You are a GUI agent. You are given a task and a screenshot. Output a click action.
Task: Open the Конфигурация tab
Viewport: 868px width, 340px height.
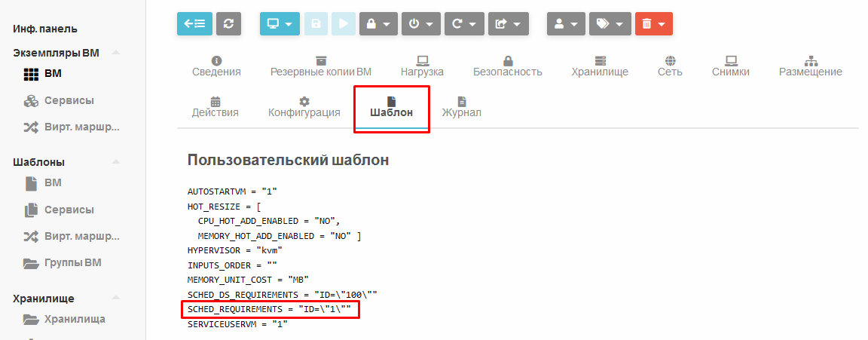point(304,107)
